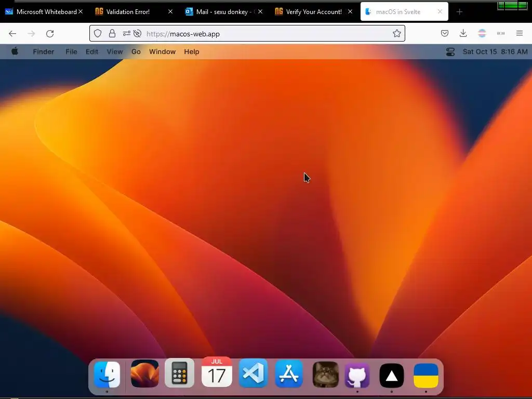532x399 pixels.
Task: Launch VS Code from the dock
Action: click(253, 373)
